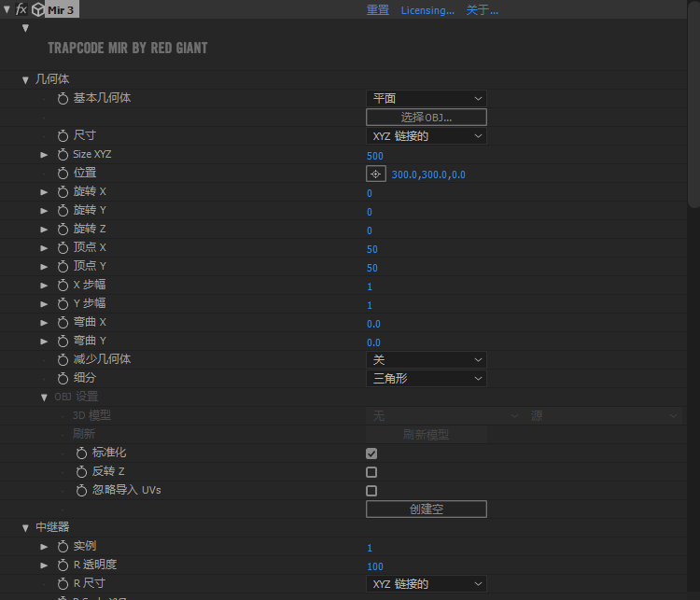Screen dimensions: 700x600
Task: Toggle stopwatch for 旋转 Z
Action: point(63,229)
